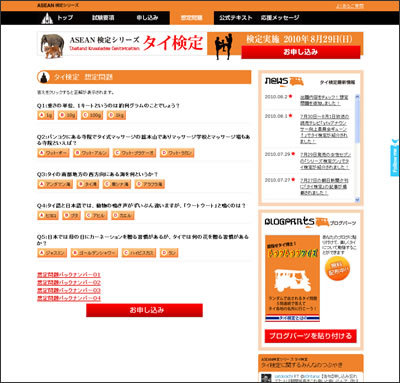Screen dimensions: 400x383
Task: Choose answer D ラン for Q5
Action: point(169,253)
